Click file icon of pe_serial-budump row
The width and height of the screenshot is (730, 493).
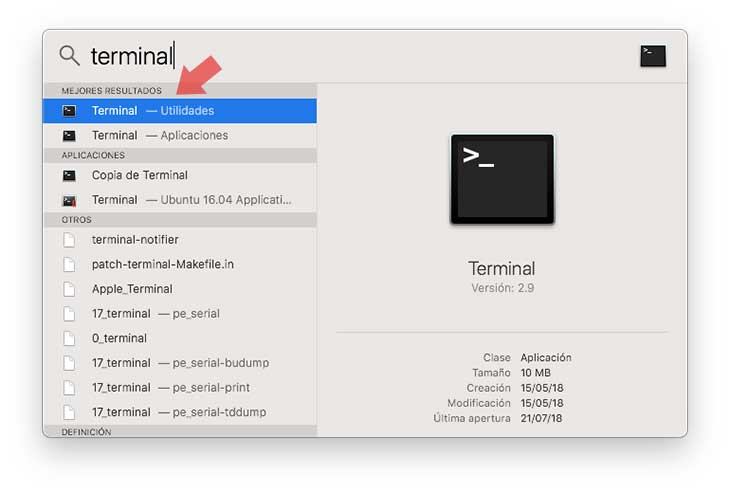(x=69, y=363)
